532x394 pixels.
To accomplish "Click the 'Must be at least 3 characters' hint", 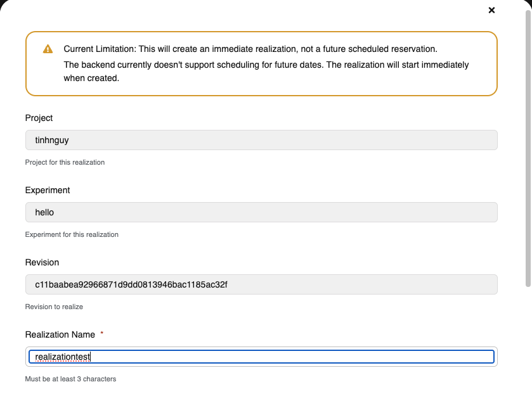I will 70,379.
